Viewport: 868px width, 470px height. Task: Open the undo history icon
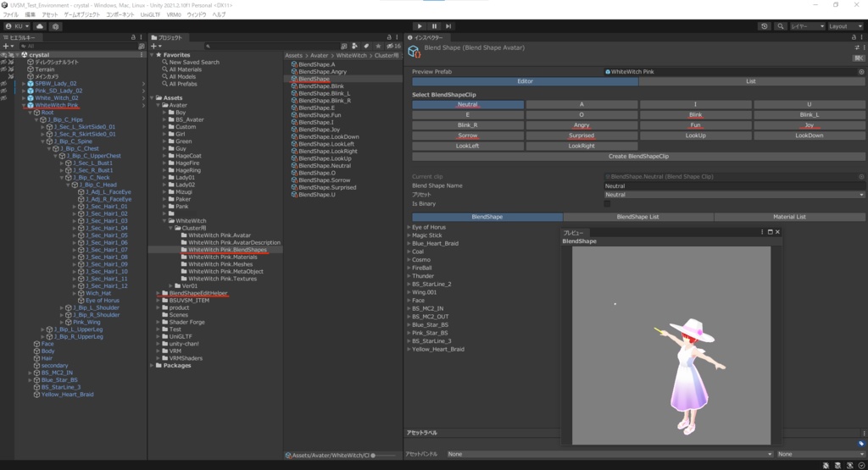[x=765, y=26]
